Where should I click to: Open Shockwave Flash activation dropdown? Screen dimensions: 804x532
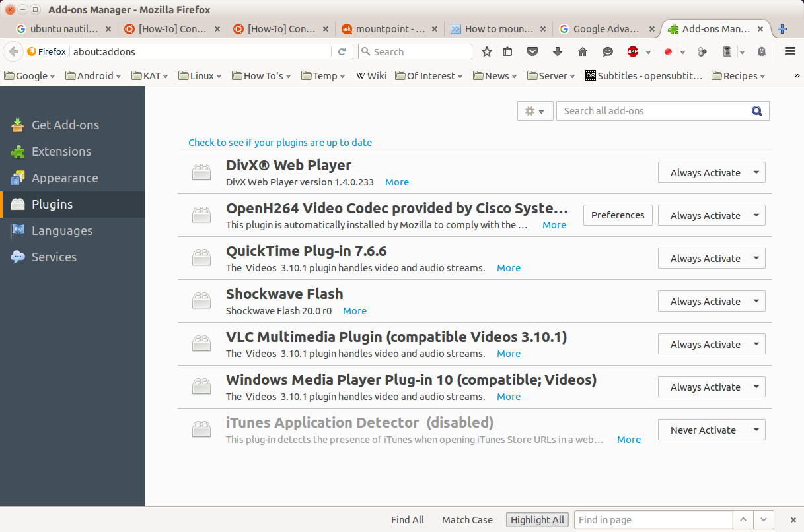712,301
